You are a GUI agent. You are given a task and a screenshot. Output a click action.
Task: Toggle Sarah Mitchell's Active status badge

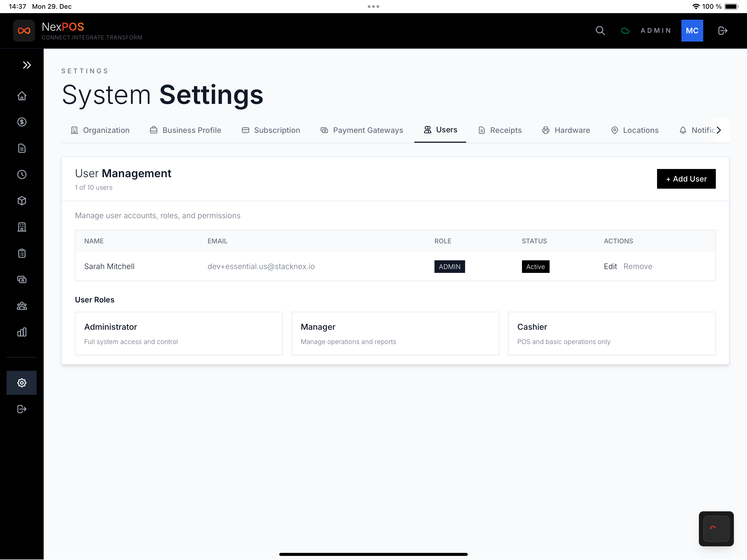[x=535, y=267]
